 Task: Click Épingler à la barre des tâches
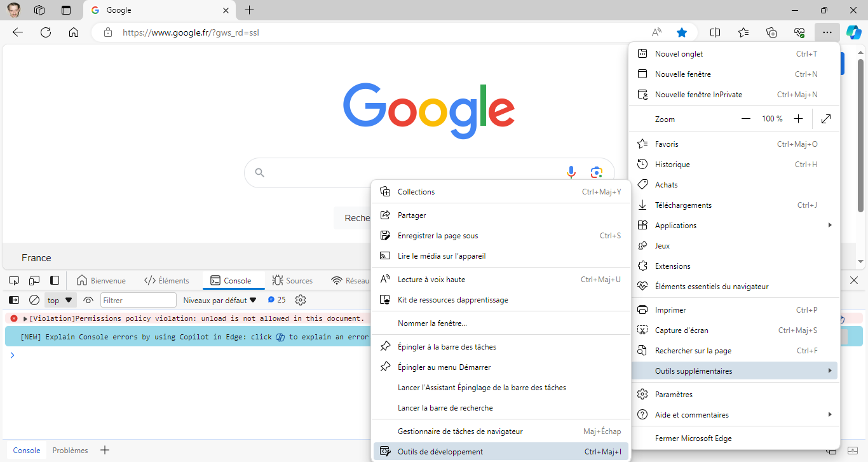(x=501, y=347)
